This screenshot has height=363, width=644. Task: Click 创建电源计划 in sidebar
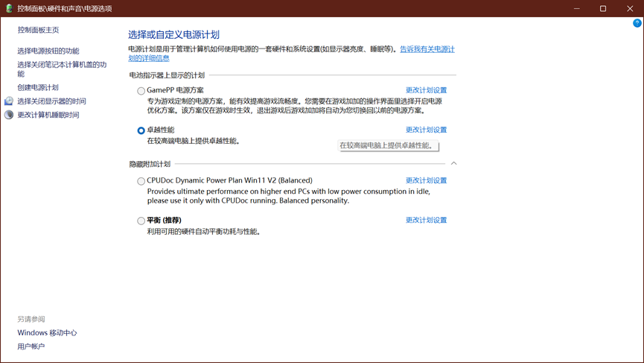pyautogui.click(x=38, y=87)
